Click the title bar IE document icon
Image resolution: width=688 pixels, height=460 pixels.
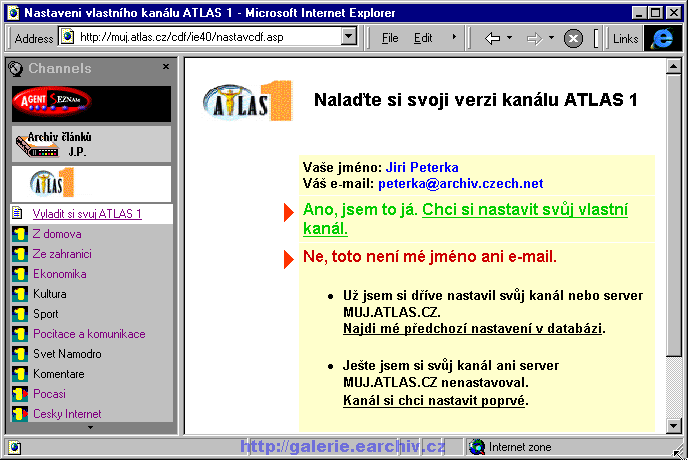(x=14, y=13)
